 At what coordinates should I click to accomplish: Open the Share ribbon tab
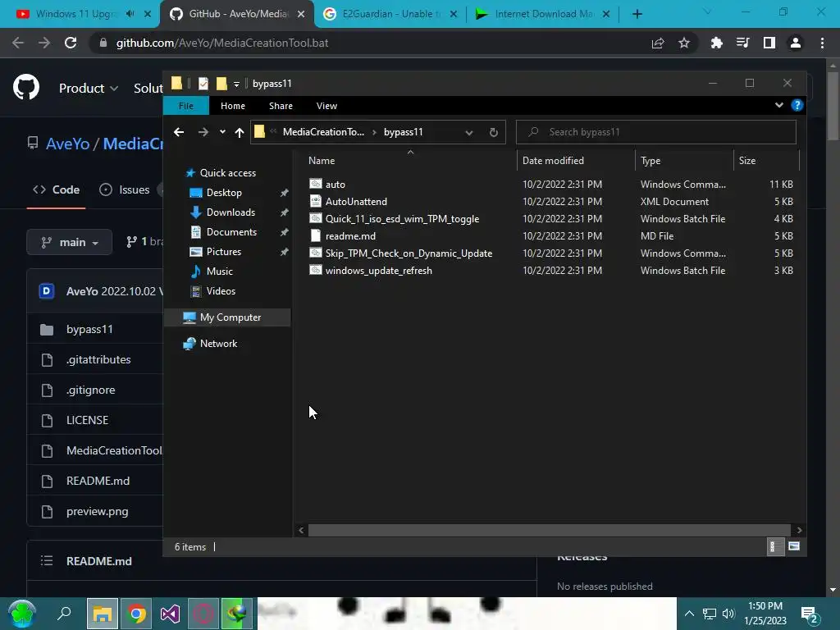click(281, 106)
